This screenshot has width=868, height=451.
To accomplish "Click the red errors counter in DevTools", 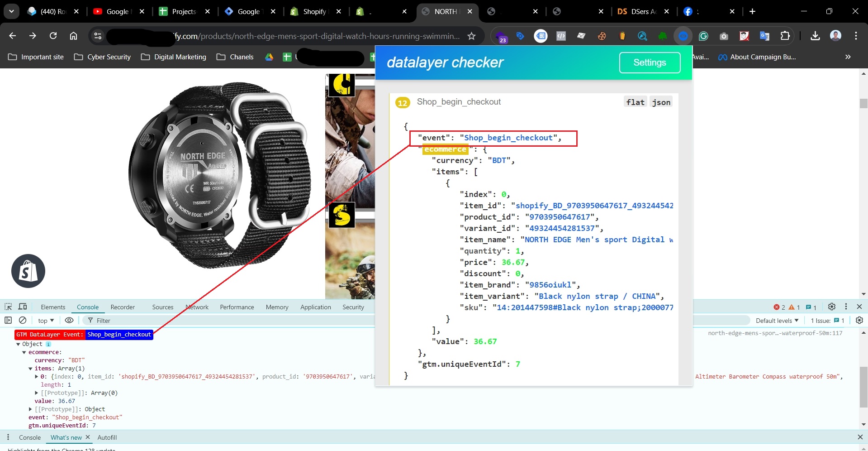I will (779, 307).
